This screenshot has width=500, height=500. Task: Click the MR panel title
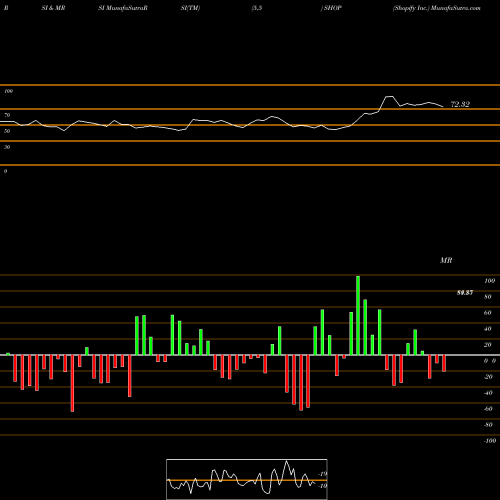point(446,260)
